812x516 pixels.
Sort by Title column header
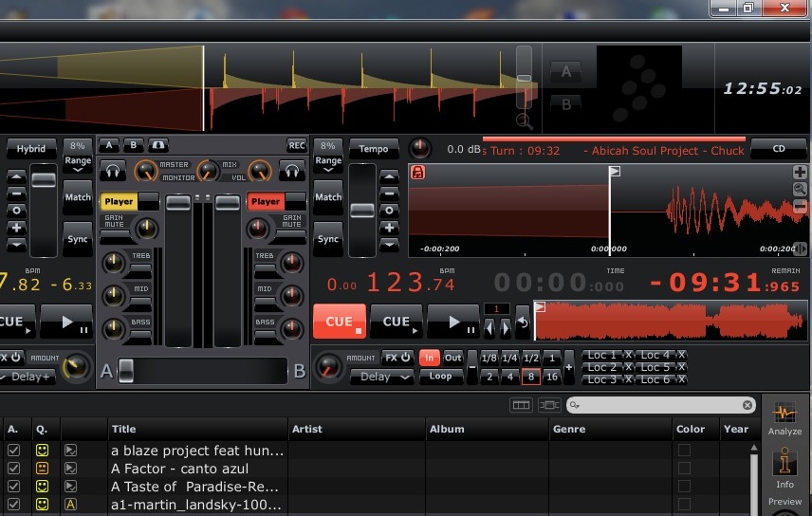coord(197,429)
